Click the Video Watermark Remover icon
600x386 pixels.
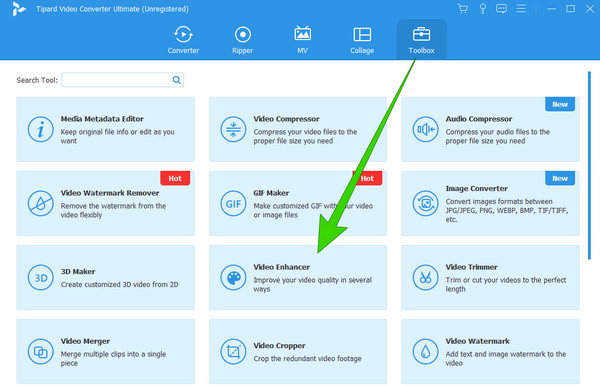click(x=41, y=204)
